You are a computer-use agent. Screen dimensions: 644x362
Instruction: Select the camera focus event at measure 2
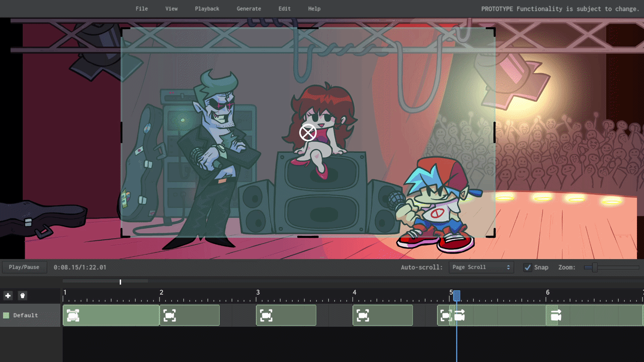[170, 315]
